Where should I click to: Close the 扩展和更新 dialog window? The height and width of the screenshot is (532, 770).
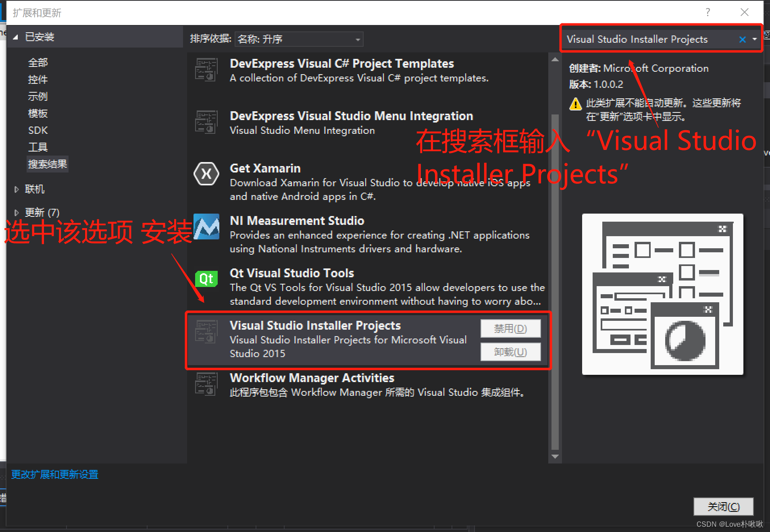[745, 12]
